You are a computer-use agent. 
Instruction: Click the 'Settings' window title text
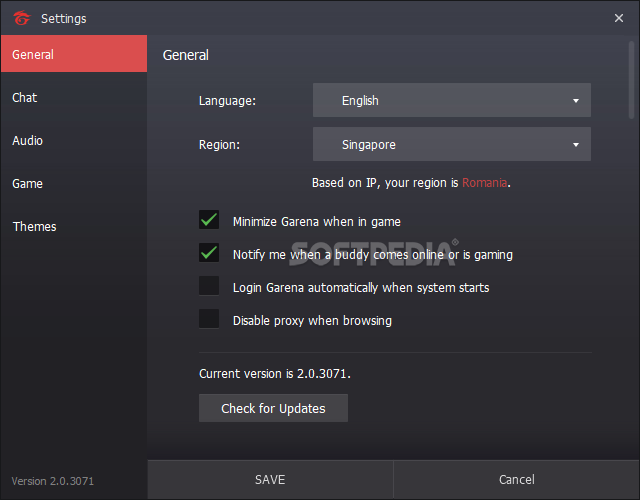64,19
